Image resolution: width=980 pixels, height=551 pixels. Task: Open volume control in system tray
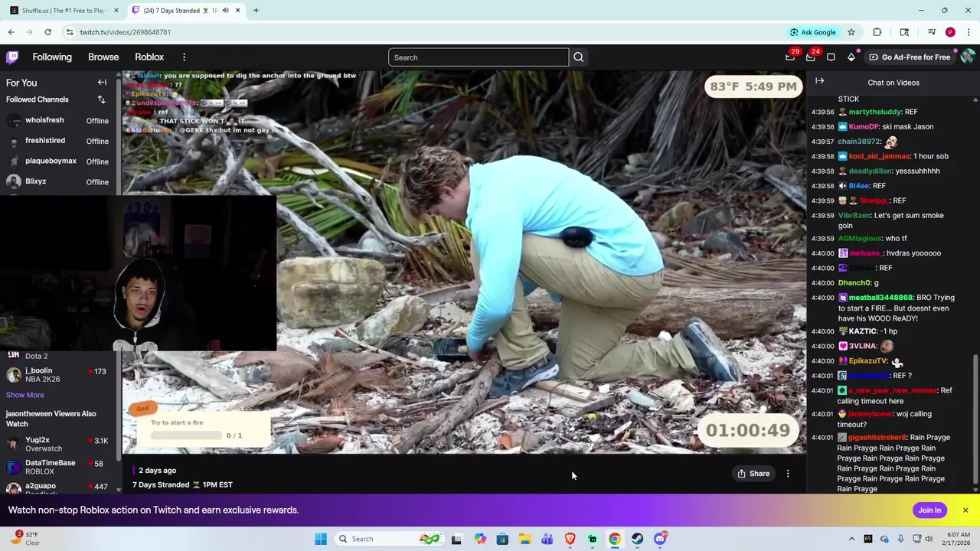pyautogui.click(x=929, y=539)
